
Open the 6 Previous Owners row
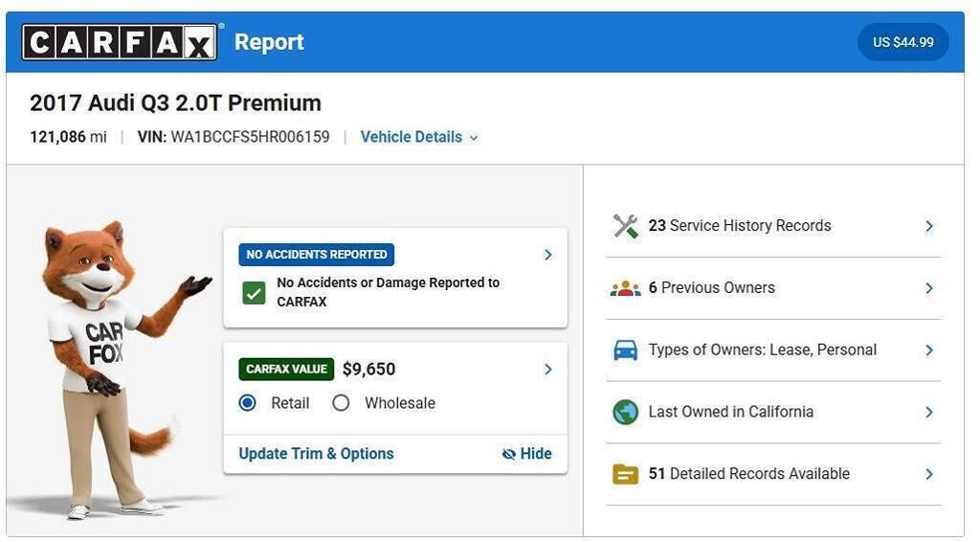coord(773,288)
